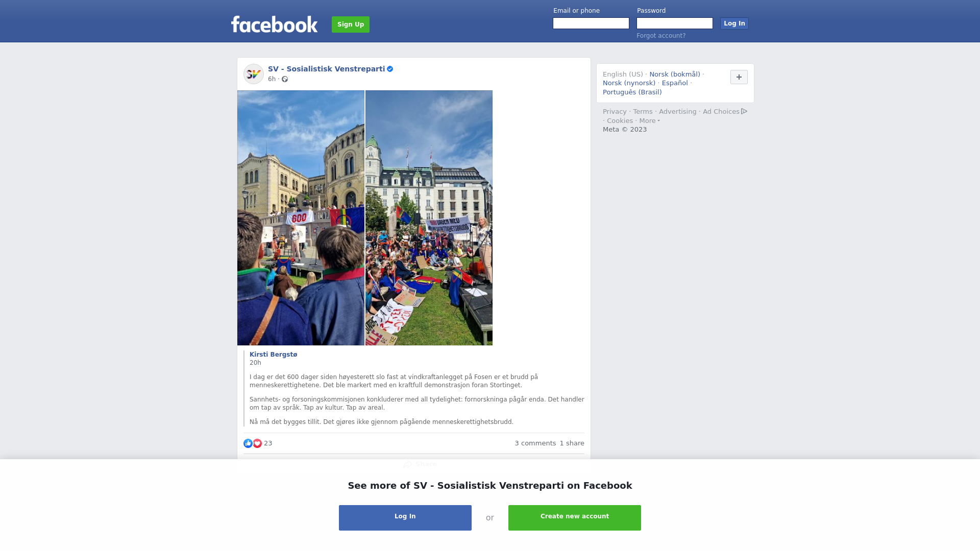
Task: Open the Forgot account link
Action: [661, 36]
